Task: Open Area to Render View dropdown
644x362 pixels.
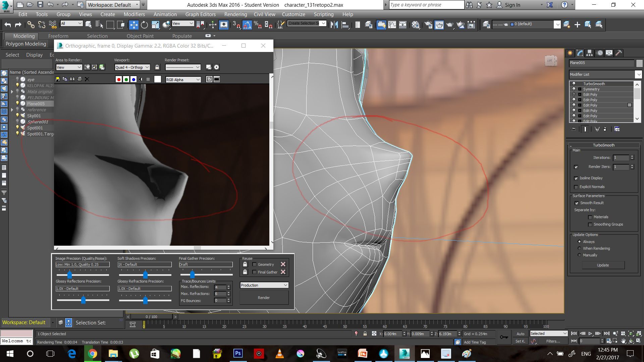Action: [x=69, y=67]
